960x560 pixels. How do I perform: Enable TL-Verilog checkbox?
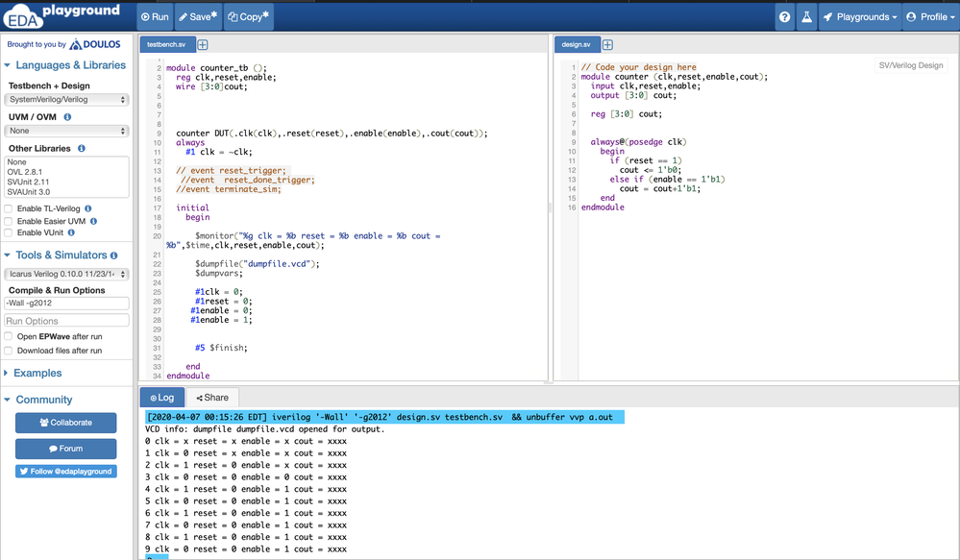(9, 208)
